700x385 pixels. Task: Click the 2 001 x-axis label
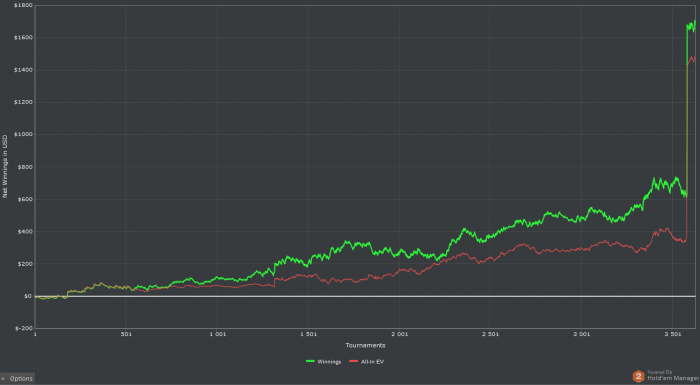point(400,334)
